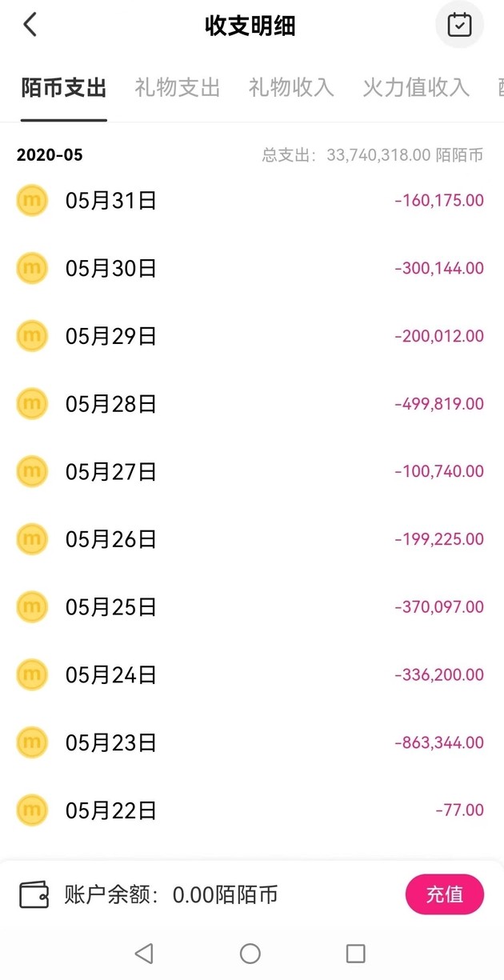Screen dimensions: 504x980
Task: Tap the coin icon beside 05月28日
Action: click(x=31, y=403)
